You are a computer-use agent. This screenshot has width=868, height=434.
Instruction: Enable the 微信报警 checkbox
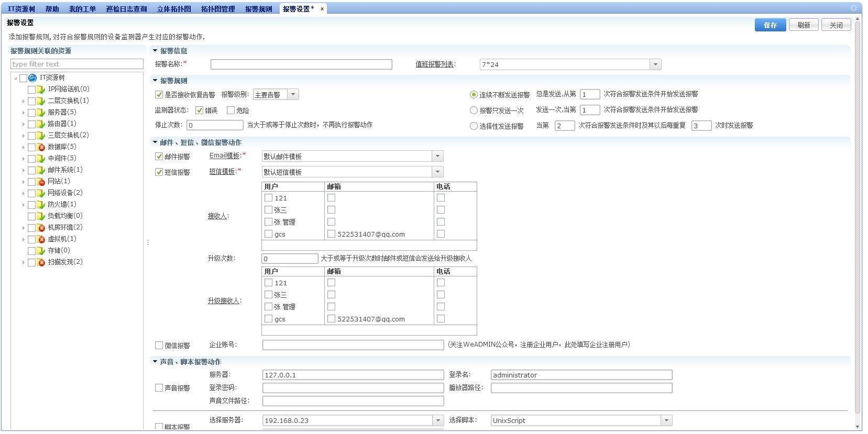click(159, 345)
